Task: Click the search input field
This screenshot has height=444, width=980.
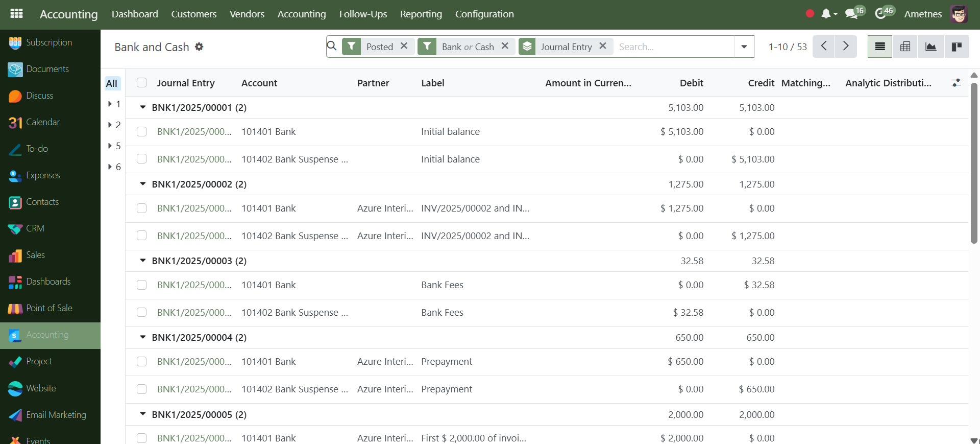Action: click(x=674, y=47)
